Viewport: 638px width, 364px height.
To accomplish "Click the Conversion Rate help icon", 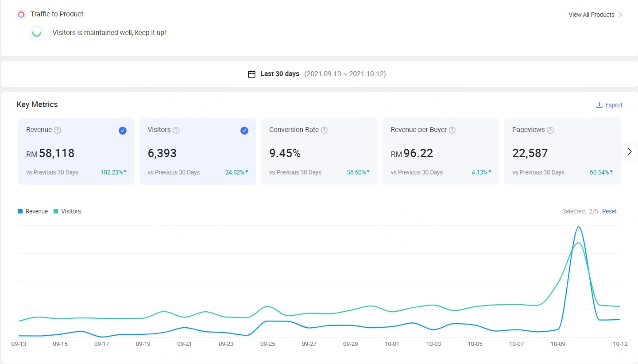I will click(324, 130).
